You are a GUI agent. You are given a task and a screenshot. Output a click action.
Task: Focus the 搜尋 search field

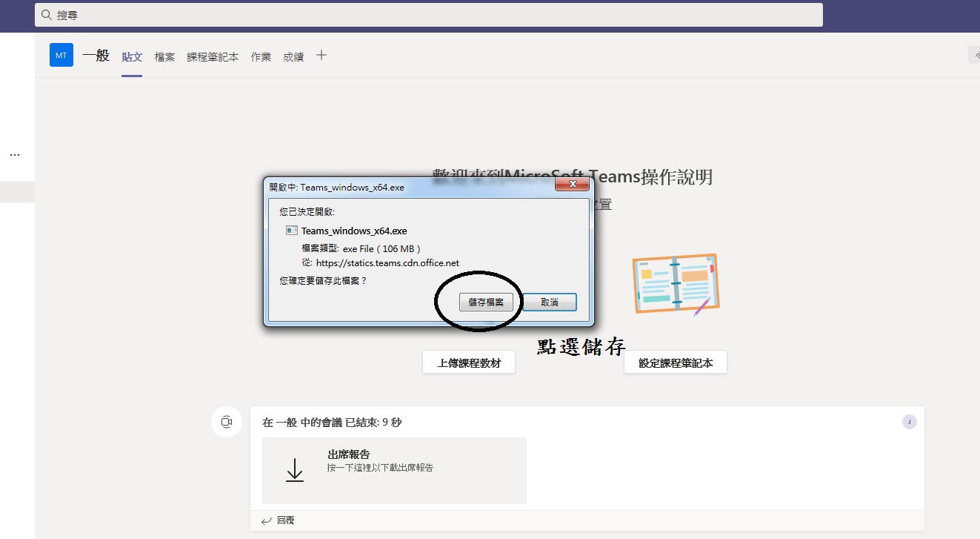tap(428, 15)
